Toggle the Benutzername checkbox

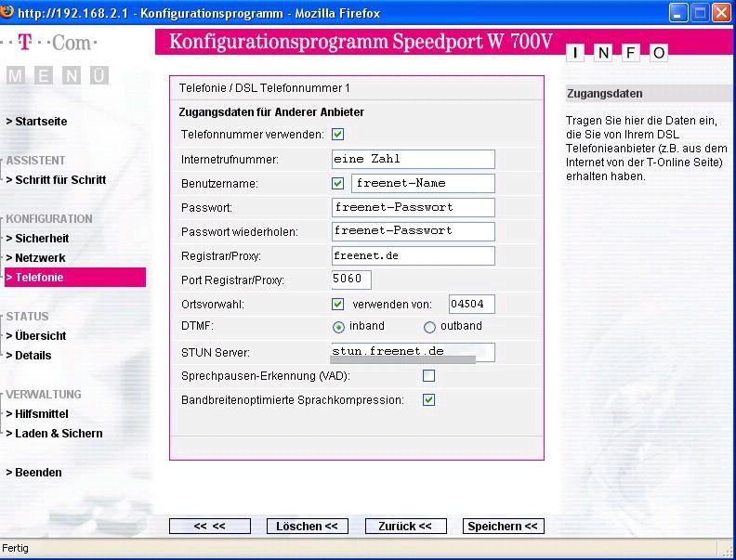click(337, 183)
